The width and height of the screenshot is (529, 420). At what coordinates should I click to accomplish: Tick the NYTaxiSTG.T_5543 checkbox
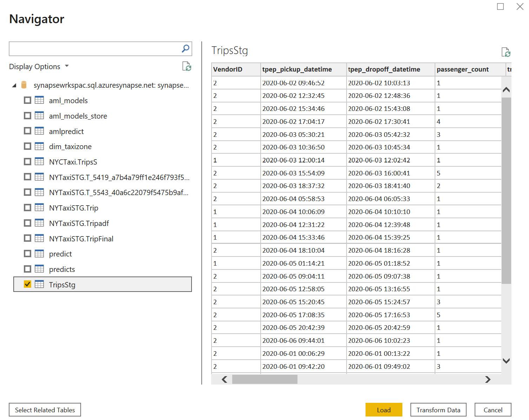27,192
